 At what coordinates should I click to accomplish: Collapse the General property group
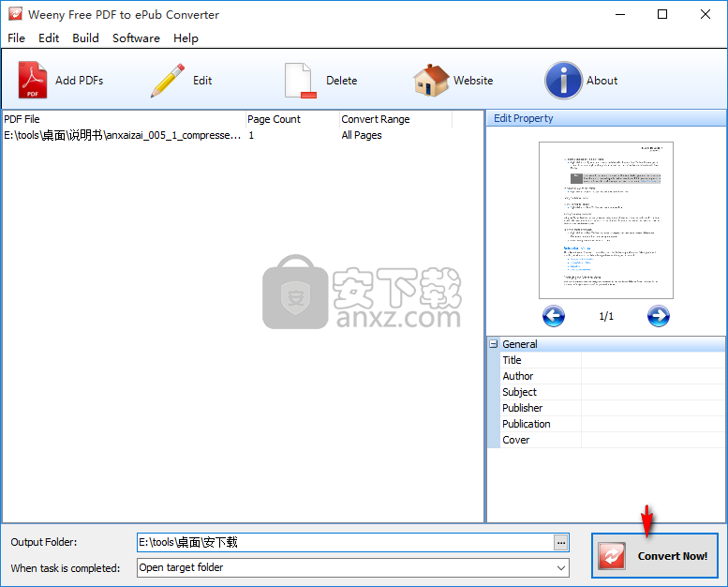[494, 344]
